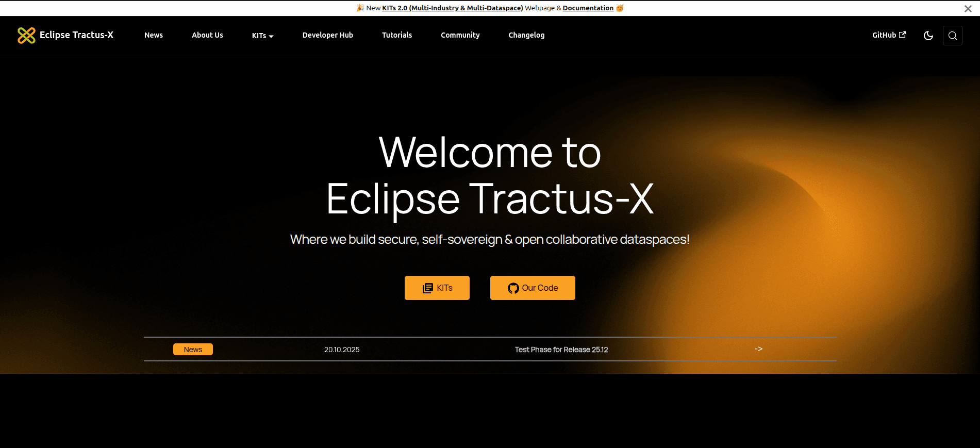
Task: Expand the KITs dropdown menu
Action: [x=262, y=36]
